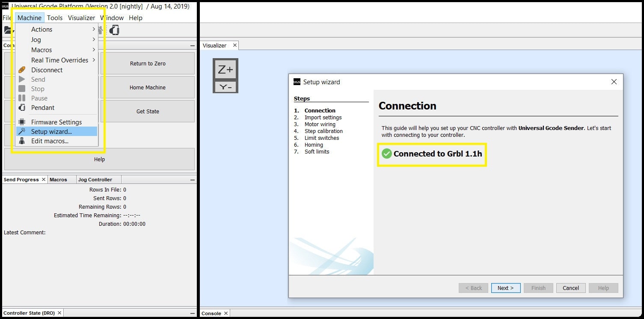Click the 'Import settings' step in wizard list
Image resolution: width=644 pixels, height=319 pixels.
323,118
